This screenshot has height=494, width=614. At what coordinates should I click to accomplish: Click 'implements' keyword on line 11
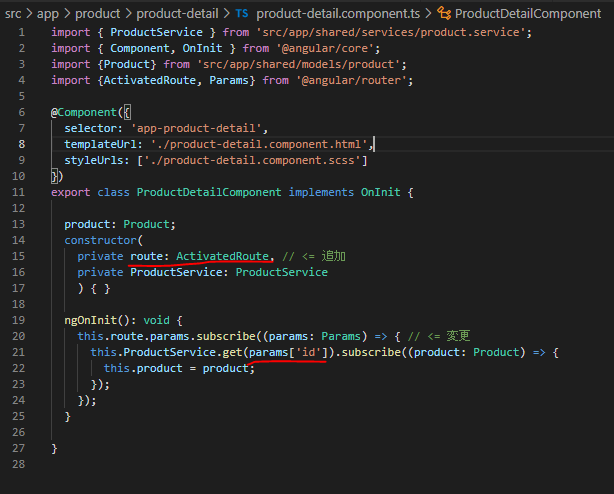(x=321, y=192)
